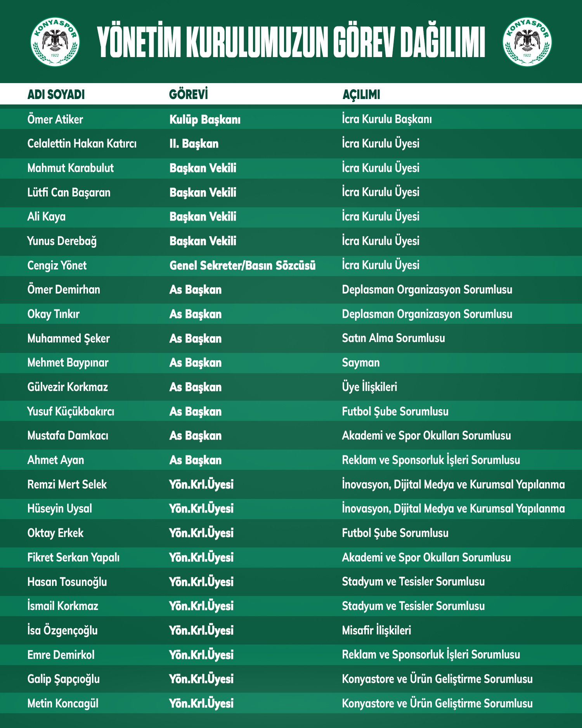Click the Kulüp Başkanı title
This screenshot has height=728, width=582.
click(205, 120)
